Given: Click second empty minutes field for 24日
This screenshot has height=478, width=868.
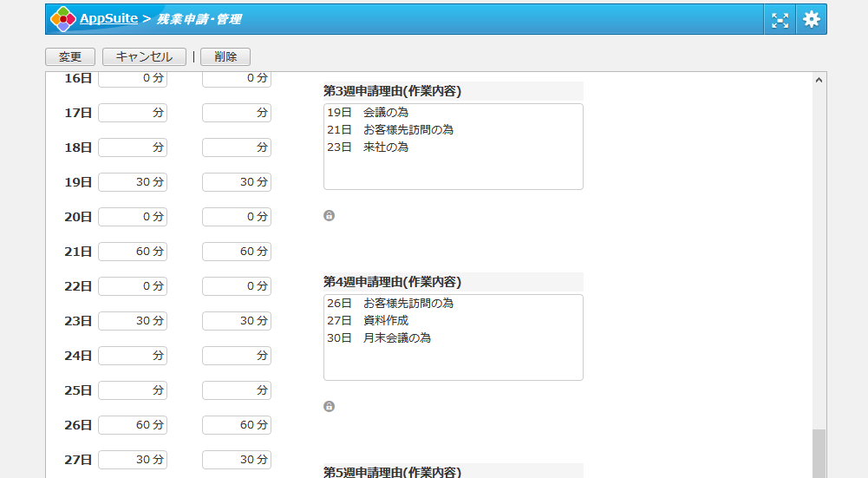Looking at the screenshot, I should click(x=236, y=356).
